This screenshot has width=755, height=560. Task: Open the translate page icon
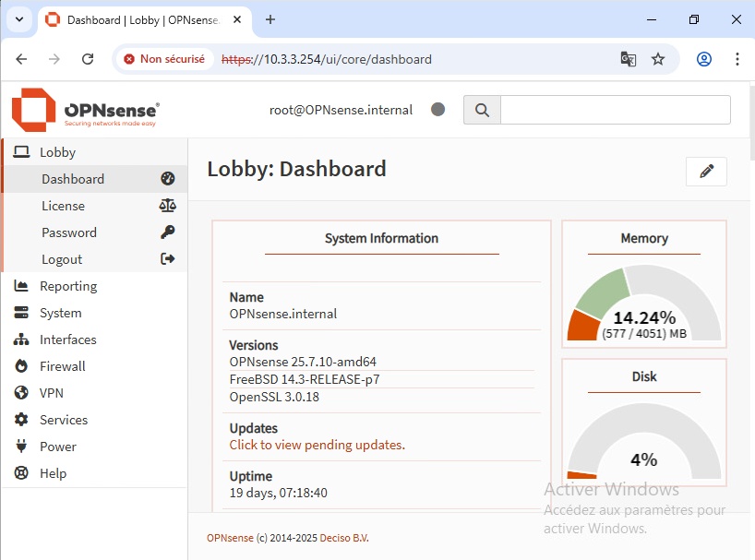coord(628,59)
